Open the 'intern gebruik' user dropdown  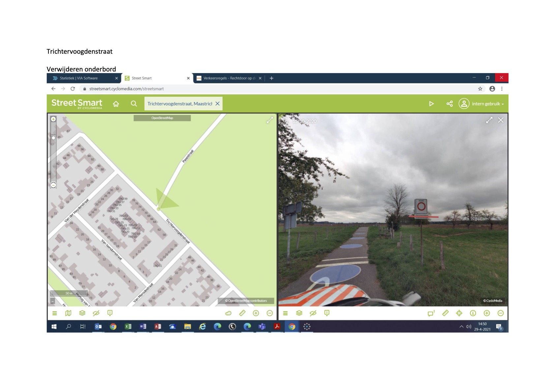pos(487,104)
